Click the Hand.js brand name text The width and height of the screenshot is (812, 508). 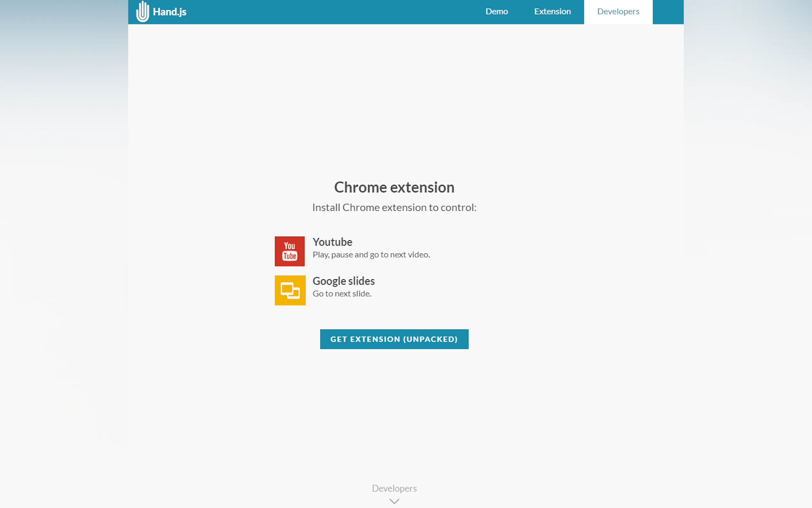(169, 12)
